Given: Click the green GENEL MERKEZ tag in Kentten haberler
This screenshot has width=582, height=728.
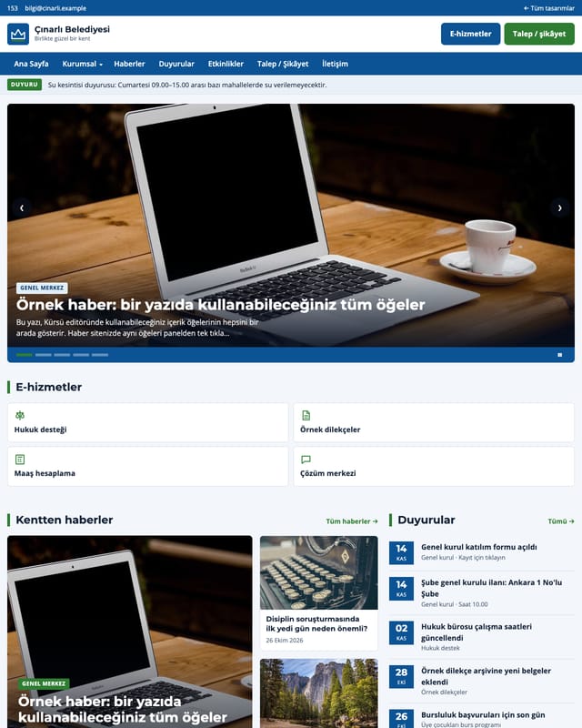Looking at the screenshot, I should coord(44,683).
